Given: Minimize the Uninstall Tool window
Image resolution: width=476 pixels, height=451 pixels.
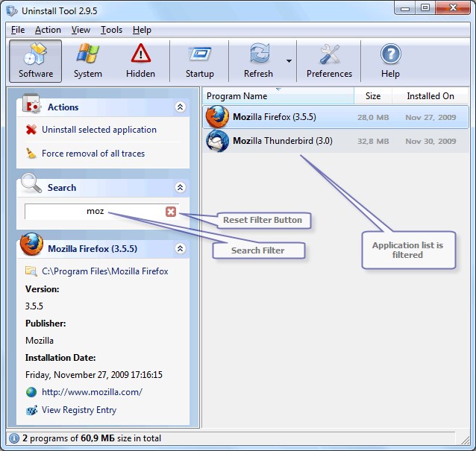Looking at the screenshot, I should click(405, 8).
